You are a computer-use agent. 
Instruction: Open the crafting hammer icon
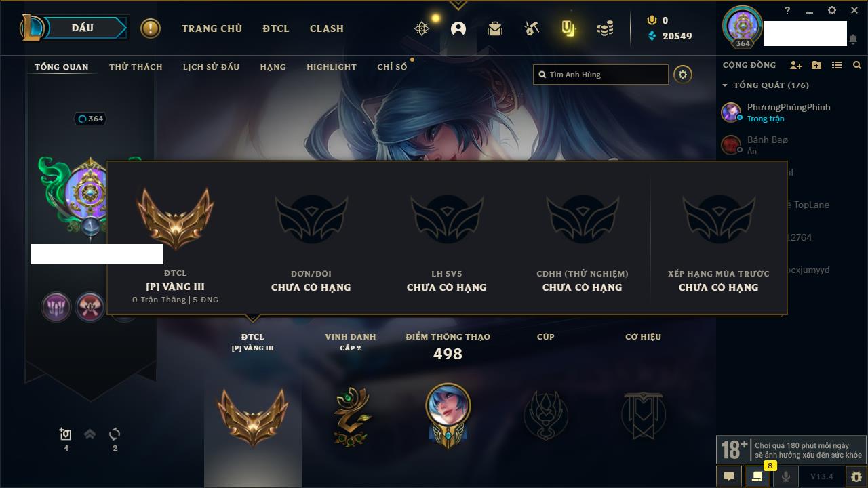tap(532, 28)
